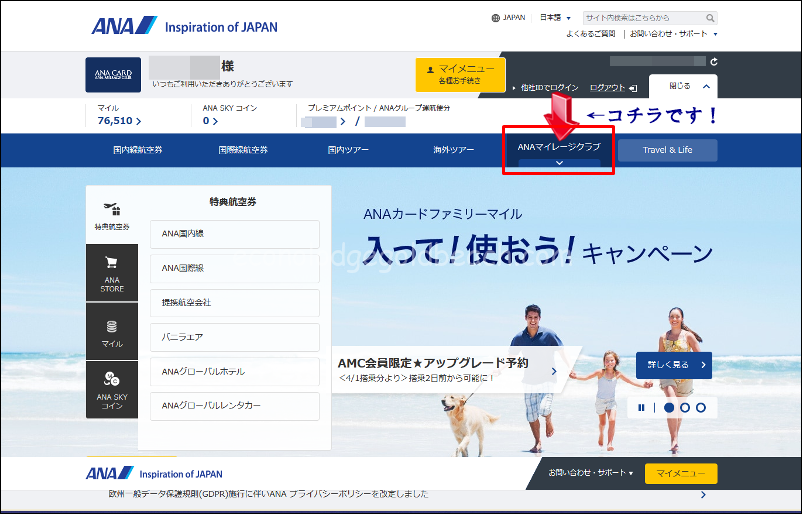The width and height of the screenshot is (802, 514).
Task: Click the yellow マイメニュー button
Action: click(460, 74)
